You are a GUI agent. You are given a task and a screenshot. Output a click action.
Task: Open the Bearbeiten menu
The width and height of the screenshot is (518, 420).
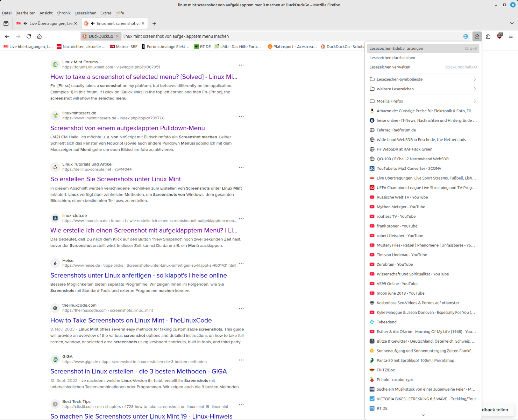(26, 13)
